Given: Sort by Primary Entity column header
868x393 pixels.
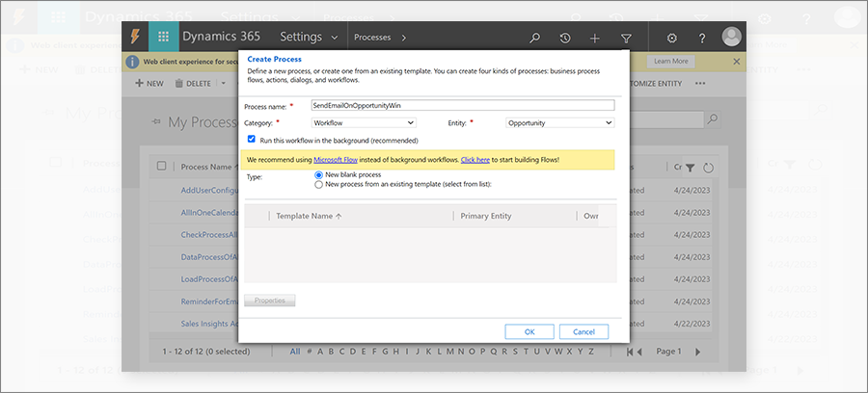Looking at the screenshot, I should coord(486,216).
